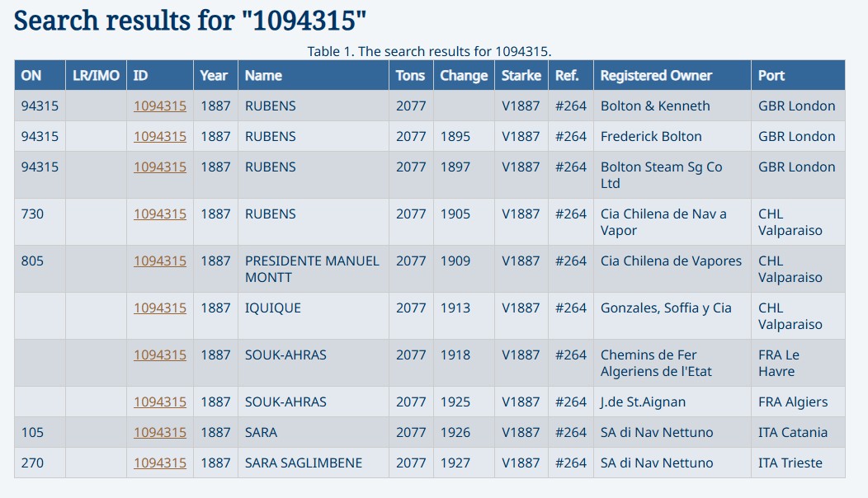
Task: Open ID link in Frederick Bolton row
Action: coord(160,136)
